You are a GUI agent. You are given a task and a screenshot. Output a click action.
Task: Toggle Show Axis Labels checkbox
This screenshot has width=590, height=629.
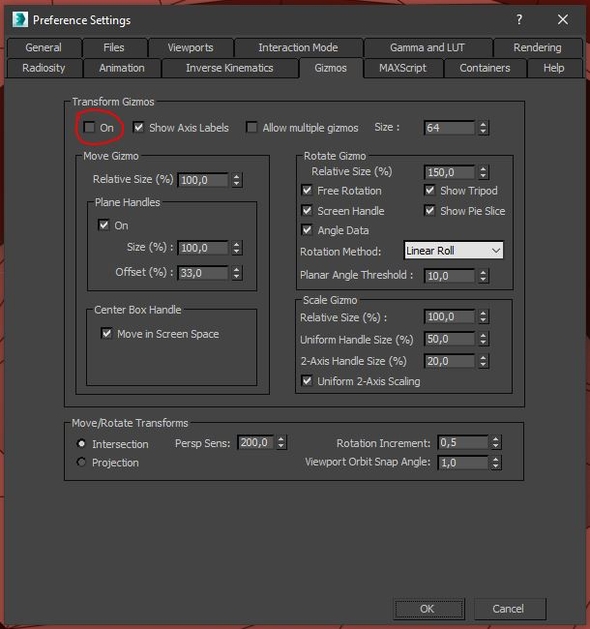pos(138,128)
